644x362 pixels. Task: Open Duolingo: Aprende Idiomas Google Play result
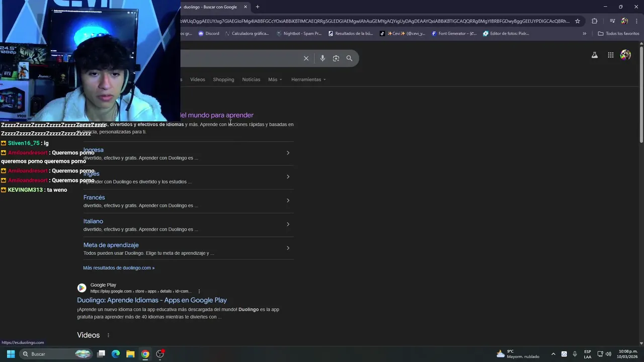tap(152, 300)
